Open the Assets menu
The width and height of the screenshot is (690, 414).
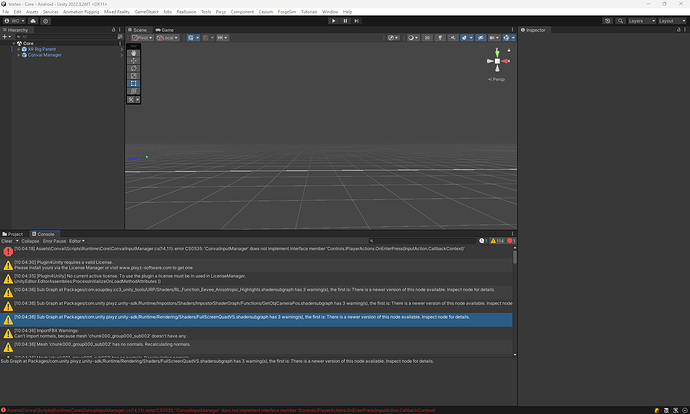point(32,12)
